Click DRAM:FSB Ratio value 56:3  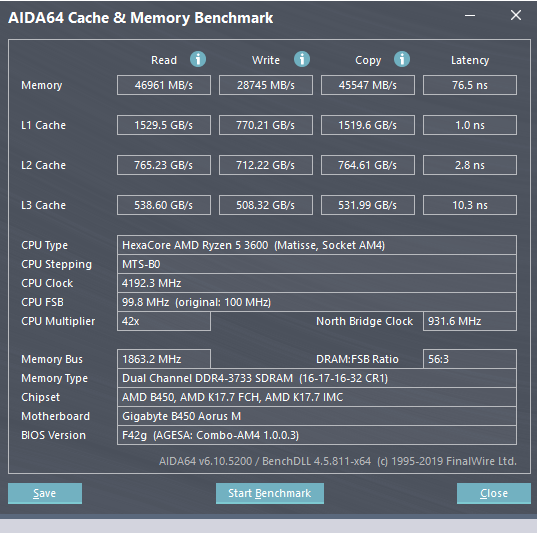(470, 359)
